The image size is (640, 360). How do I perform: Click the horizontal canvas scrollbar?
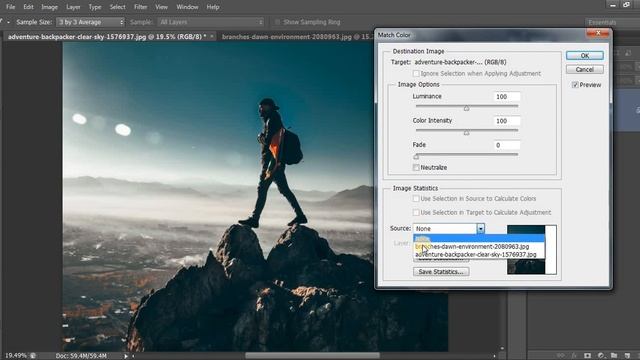coord(312,356)
